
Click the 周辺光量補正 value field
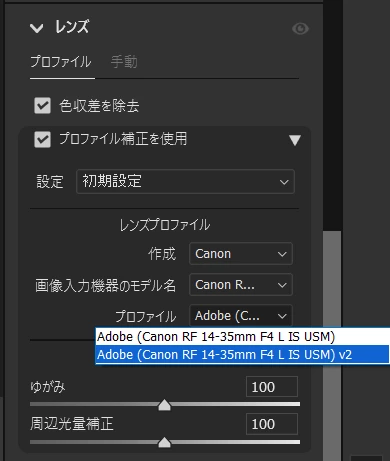tap(272, 424)
